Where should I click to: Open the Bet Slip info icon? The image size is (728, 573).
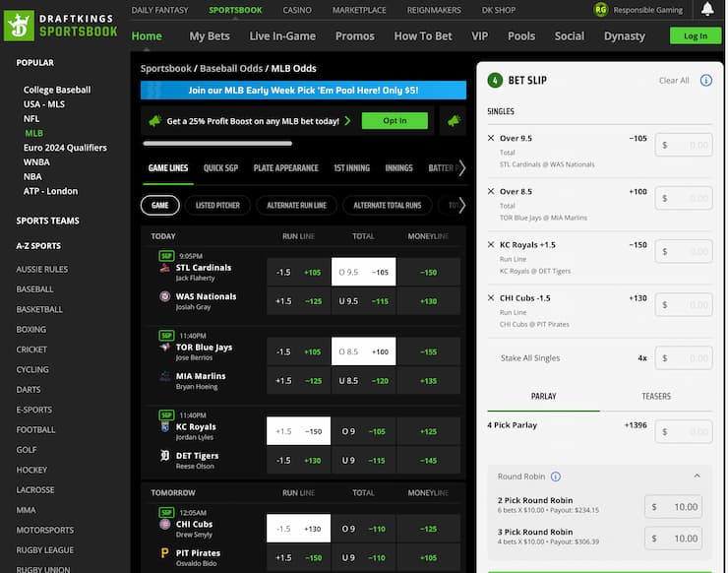click(x=706, y=81)
